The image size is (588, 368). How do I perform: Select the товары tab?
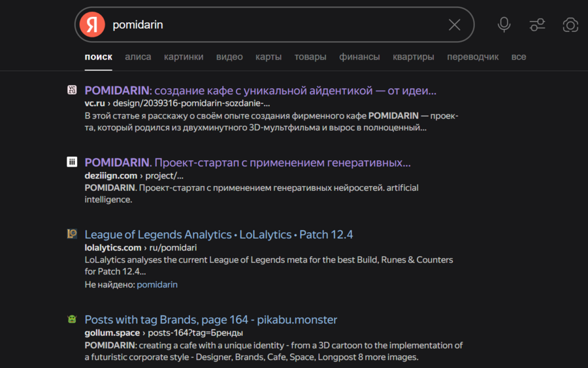click(310, 57)
